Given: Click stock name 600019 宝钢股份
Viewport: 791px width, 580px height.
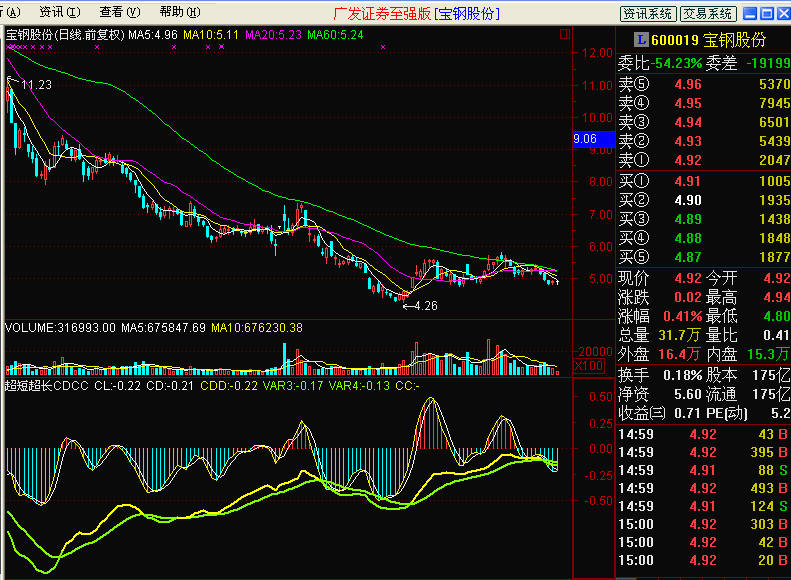Looking at the screenshot, I should [x=708, y=40].
